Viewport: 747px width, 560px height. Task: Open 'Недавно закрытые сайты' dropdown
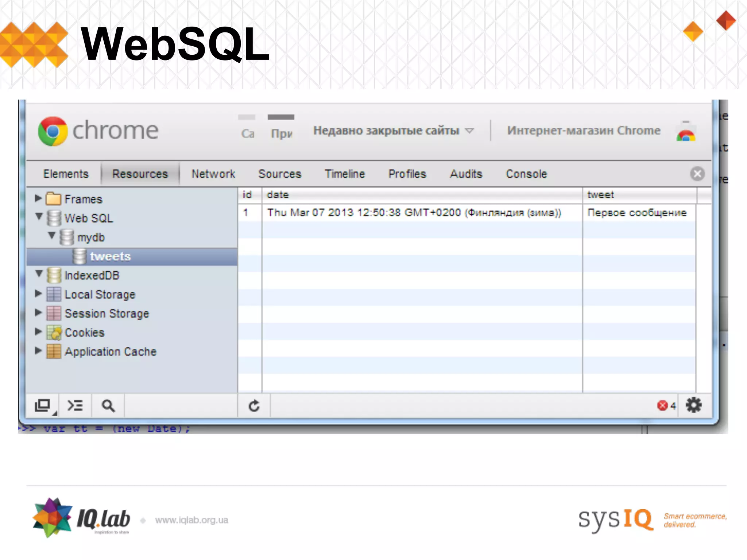394,131
